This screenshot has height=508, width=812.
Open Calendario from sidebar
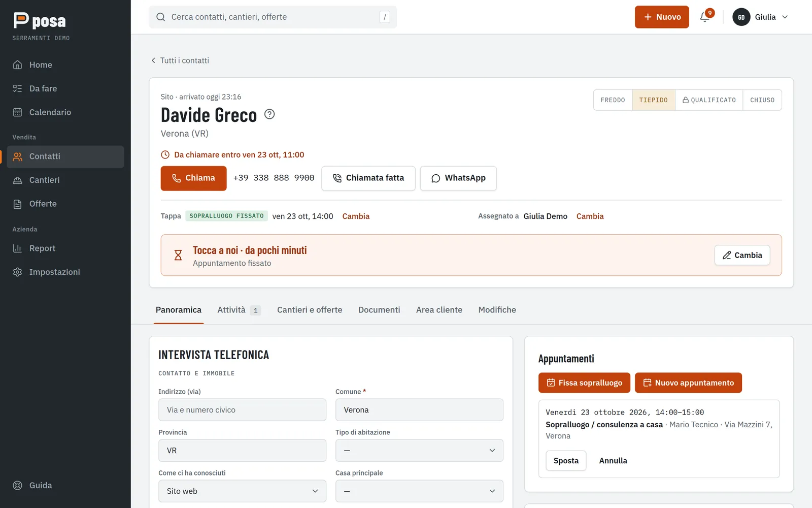[x=65, y=112]
